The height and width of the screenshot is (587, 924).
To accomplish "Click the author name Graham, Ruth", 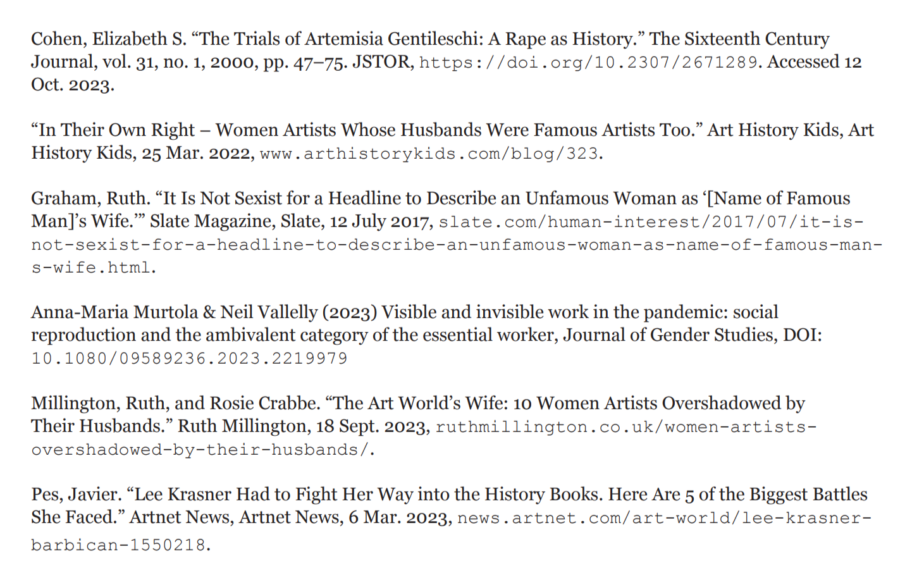I will [x=90, y=199].
